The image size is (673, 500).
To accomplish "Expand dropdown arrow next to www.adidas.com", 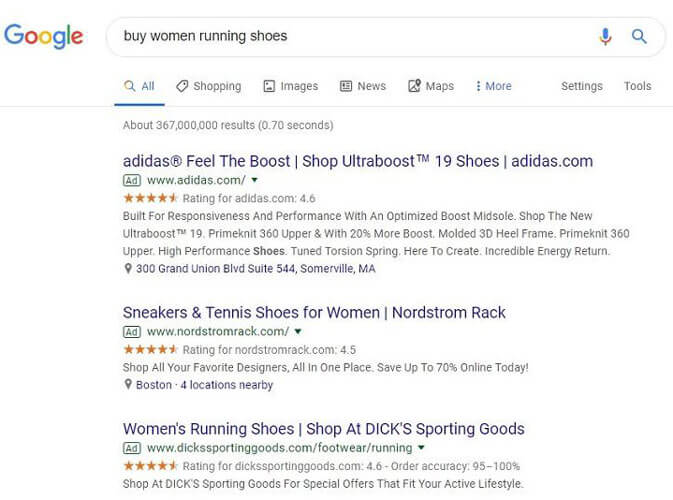I will tap(255, 181).
